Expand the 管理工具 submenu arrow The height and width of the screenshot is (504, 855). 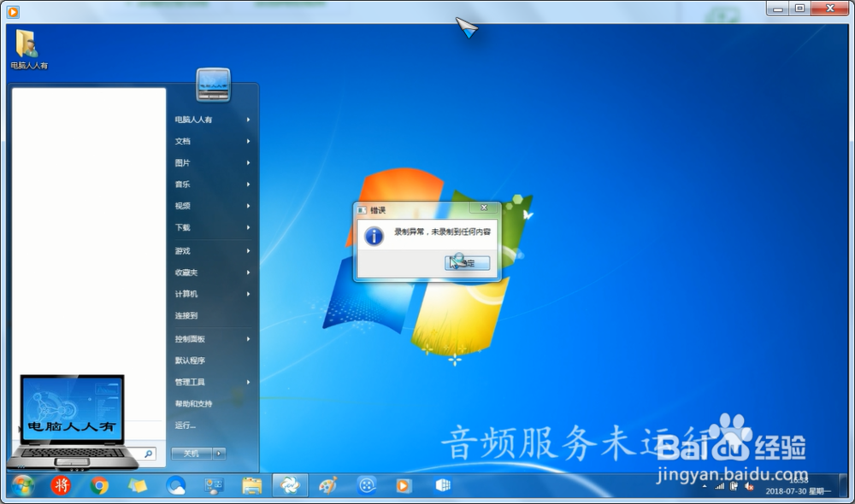click(x=248, y=382)
